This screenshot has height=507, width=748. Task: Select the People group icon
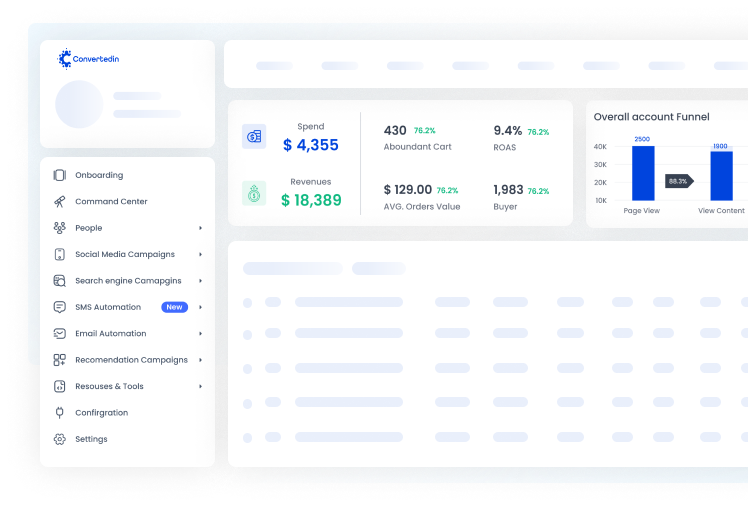click(x=60, y=228)
